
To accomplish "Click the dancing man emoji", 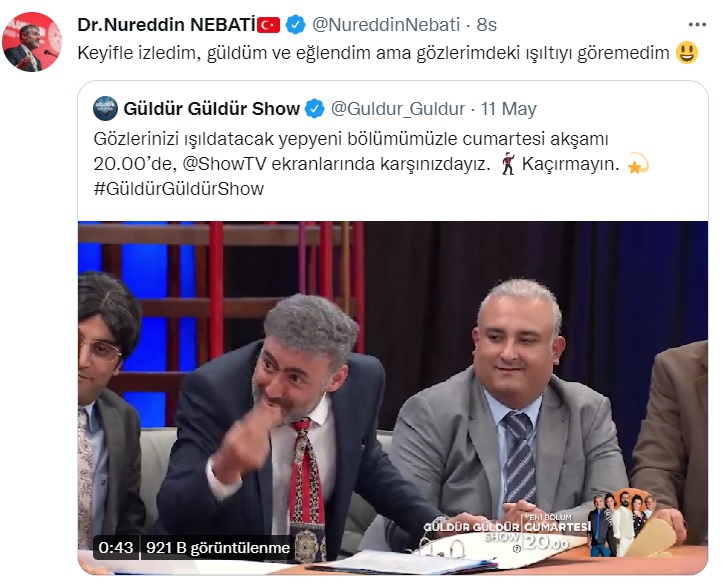I will [x=508, y=164].
